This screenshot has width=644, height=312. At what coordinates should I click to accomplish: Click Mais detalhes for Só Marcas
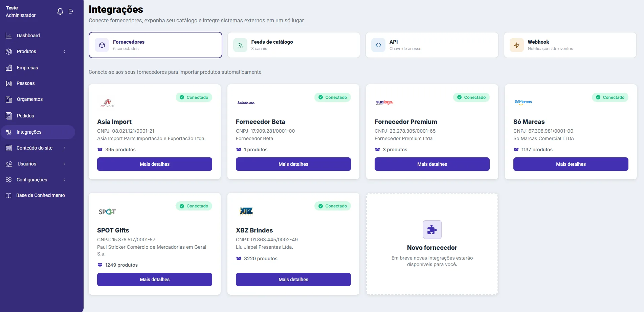571,164
